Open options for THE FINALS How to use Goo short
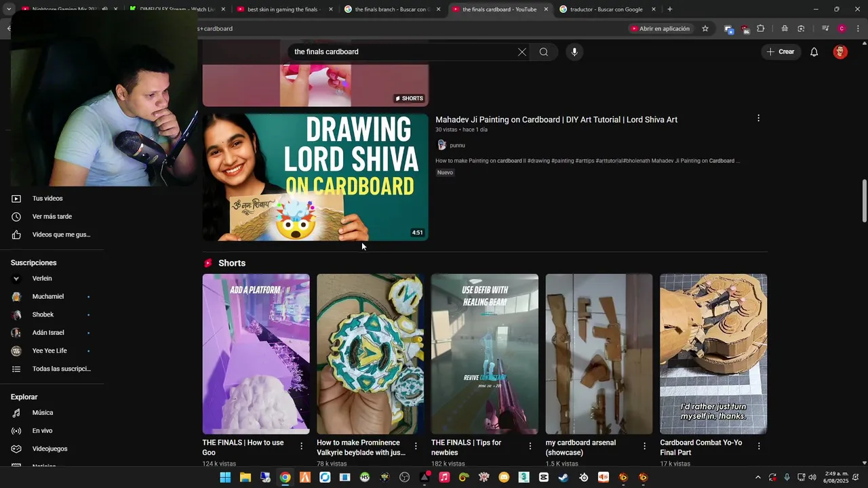The image size is (868, 488). tap(302, 446)
